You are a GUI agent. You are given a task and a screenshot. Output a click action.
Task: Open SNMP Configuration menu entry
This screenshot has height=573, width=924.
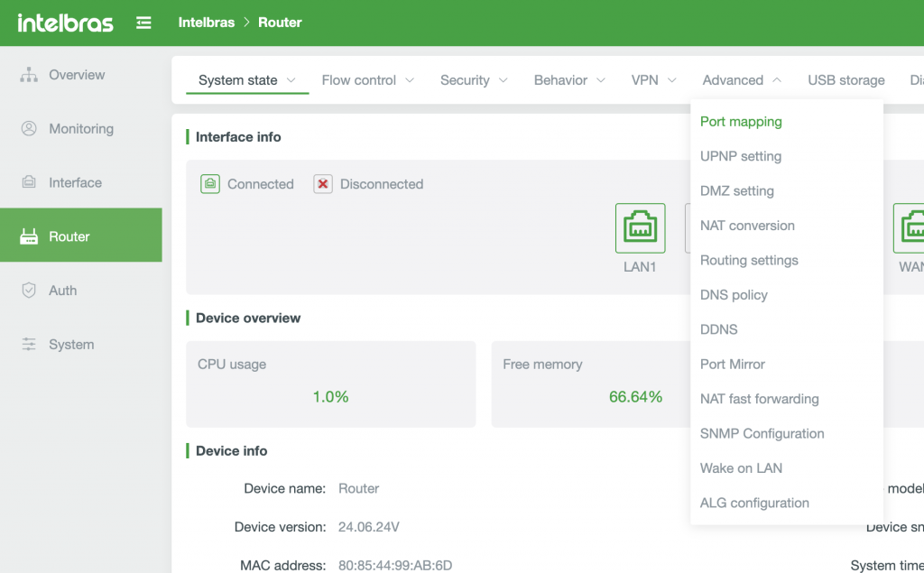pos(762,434)
